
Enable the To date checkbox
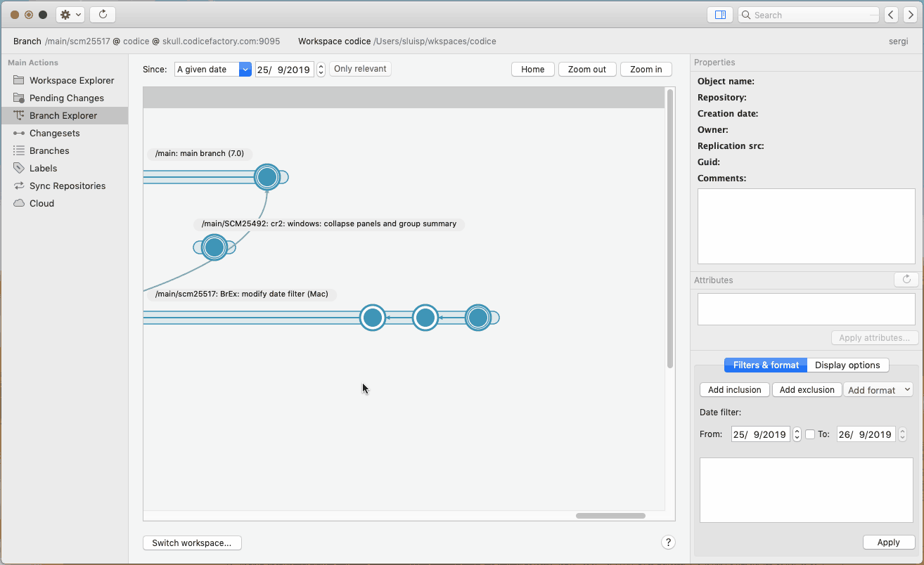(x=810, y=434)
